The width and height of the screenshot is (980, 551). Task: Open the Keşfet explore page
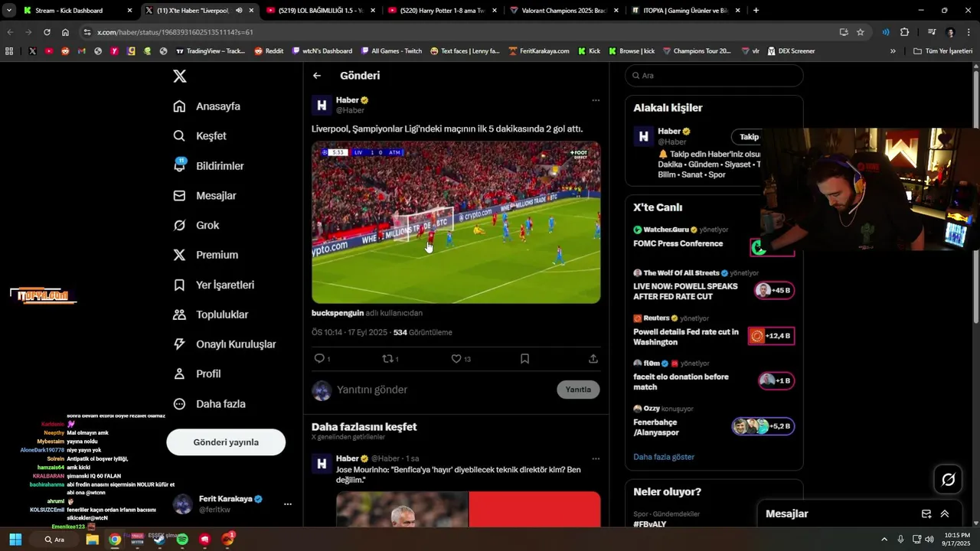(200, 136)
